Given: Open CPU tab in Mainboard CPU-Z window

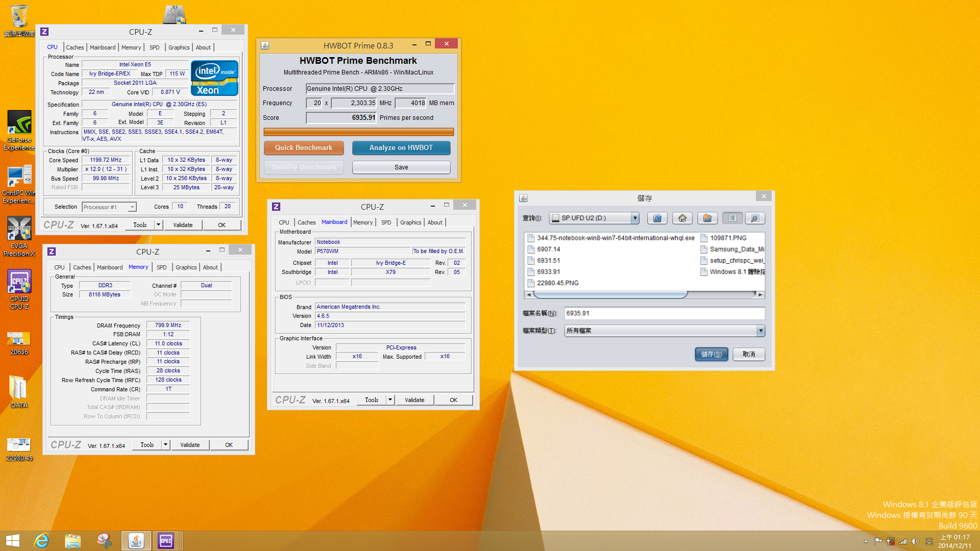Looking at the screenshot, I should tap(284, 222).
